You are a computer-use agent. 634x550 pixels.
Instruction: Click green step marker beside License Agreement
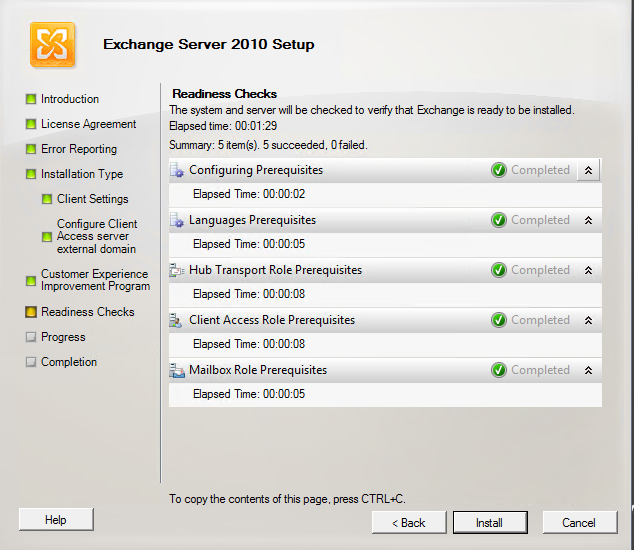coord(31,124)
